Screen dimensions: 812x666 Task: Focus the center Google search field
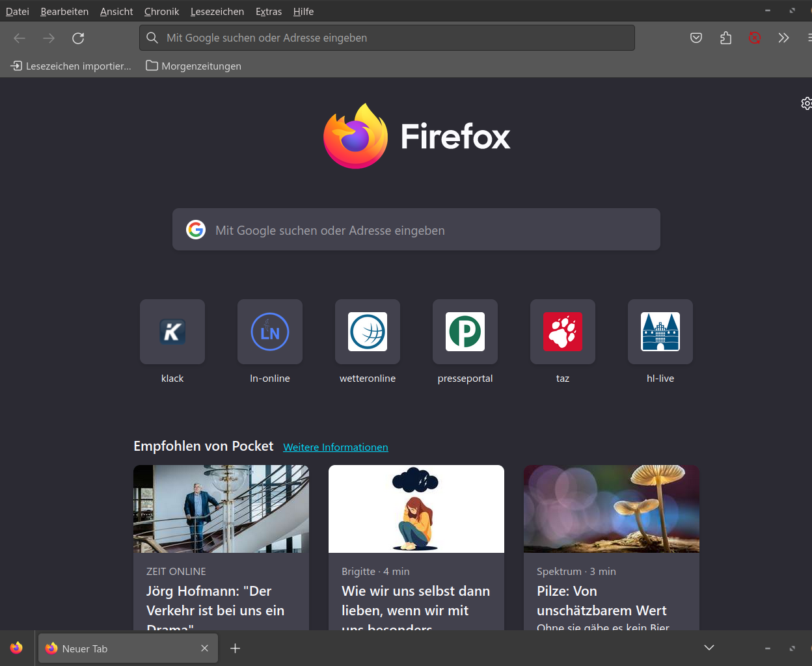(x=416, y=230)
